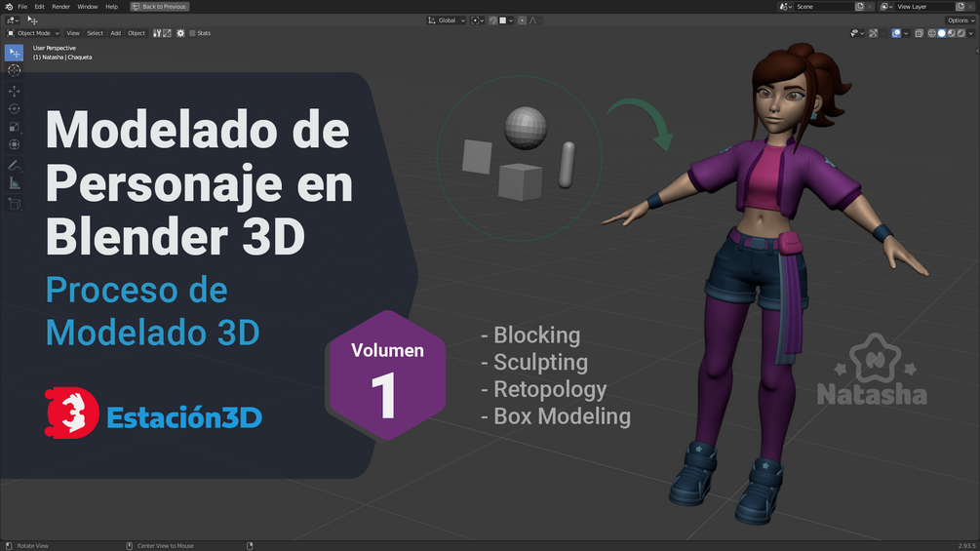980x551 pixels.
Task: Expand the sidebar with the edge arrow
Action: coord(977,52)
